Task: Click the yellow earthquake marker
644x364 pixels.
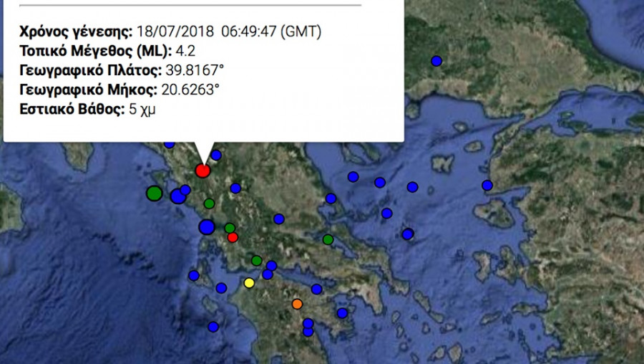Action: pos(249,282)
